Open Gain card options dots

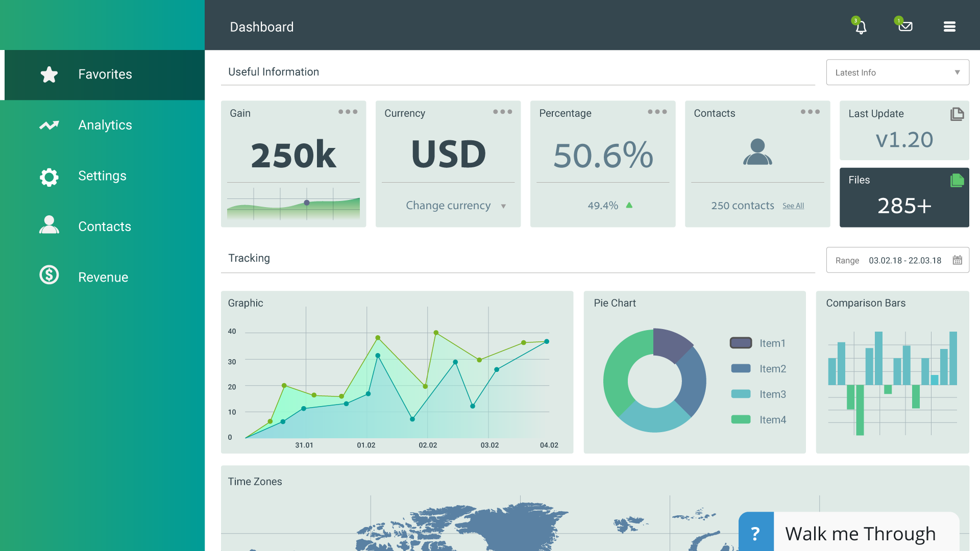(348, 112)
